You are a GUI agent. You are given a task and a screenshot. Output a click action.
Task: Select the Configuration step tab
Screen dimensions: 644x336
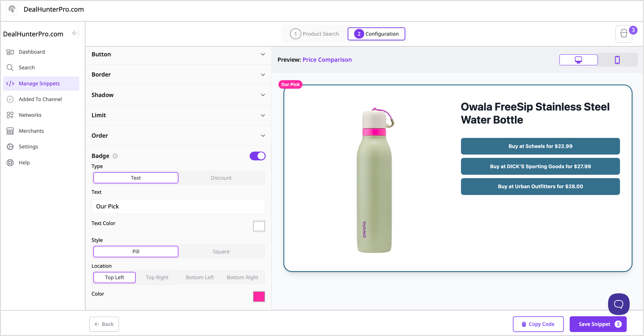point(376,34)
